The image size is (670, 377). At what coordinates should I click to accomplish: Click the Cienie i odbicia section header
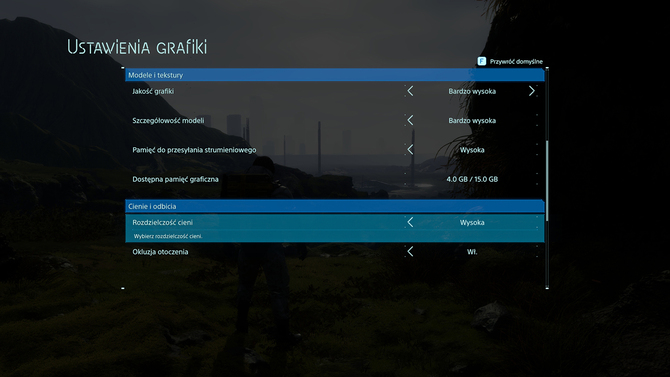click(x=335, y=206)
